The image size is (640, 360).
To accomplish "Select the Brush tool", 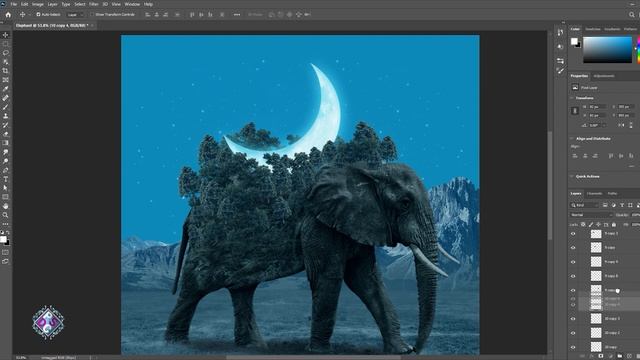I will pyautogui.click(x=5, y=107).
